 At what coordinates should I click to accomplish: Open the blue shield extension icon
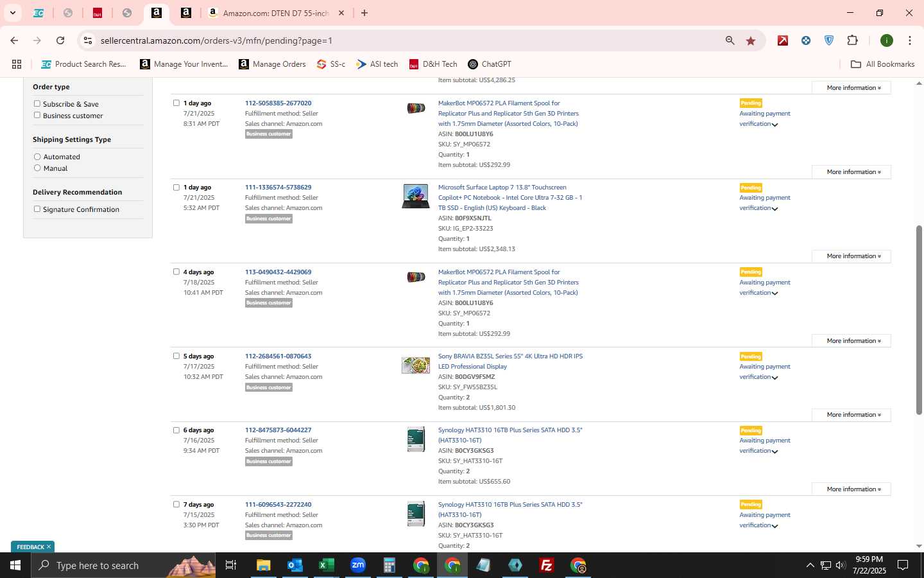coord(829,40)
